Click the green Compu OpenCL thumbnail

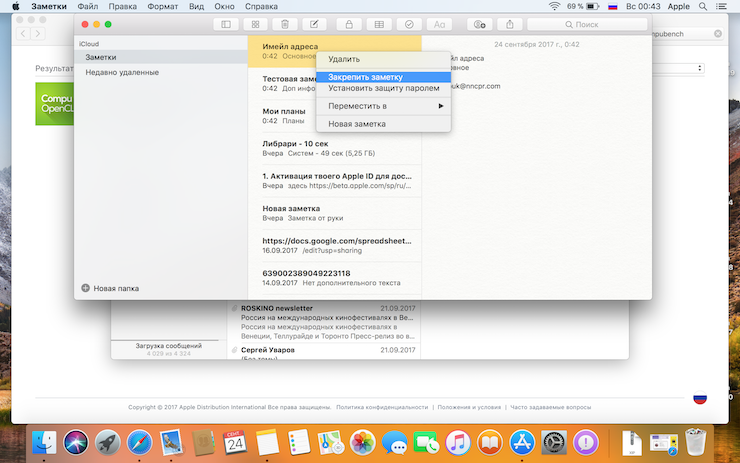coord(54,104)
